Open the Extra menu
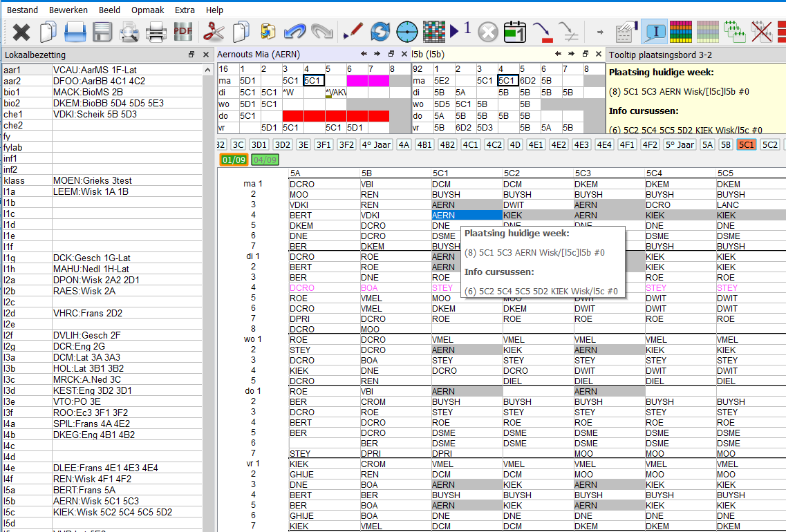786x532 pixels. (x=185, y=10)
